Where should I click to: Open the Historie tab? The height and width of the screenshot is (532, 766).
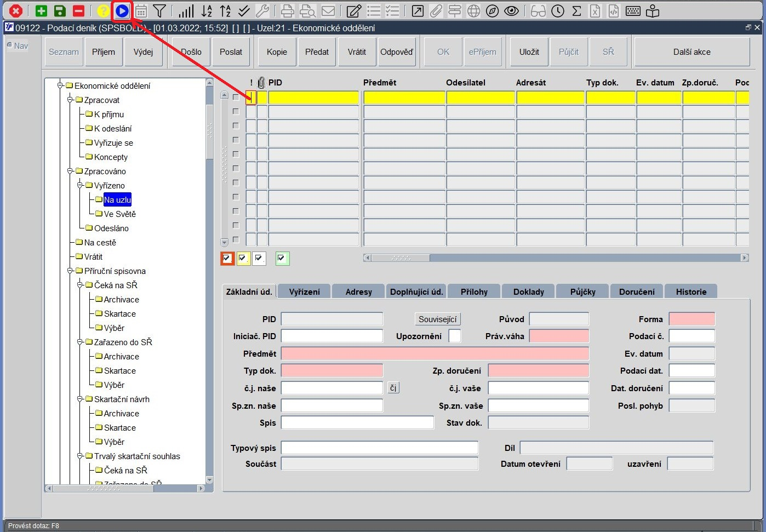[691, 291]
